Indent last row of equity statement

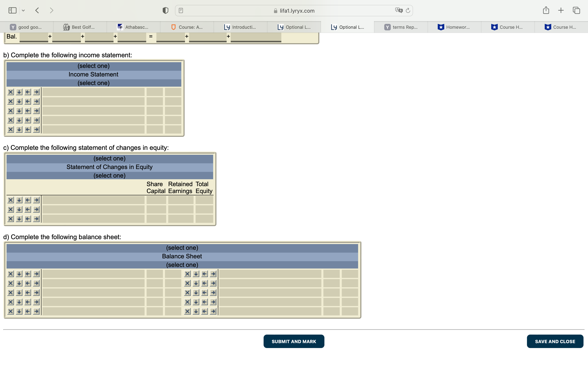(37, 219)
